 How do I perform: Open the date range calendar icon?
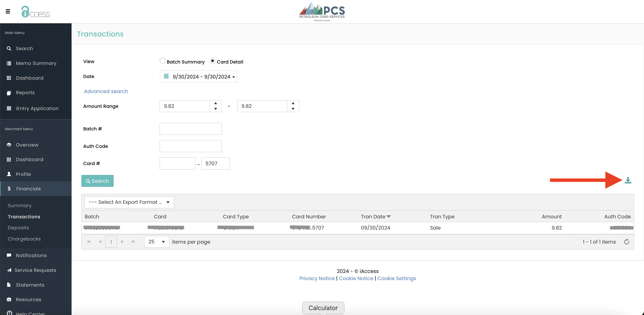166,76
